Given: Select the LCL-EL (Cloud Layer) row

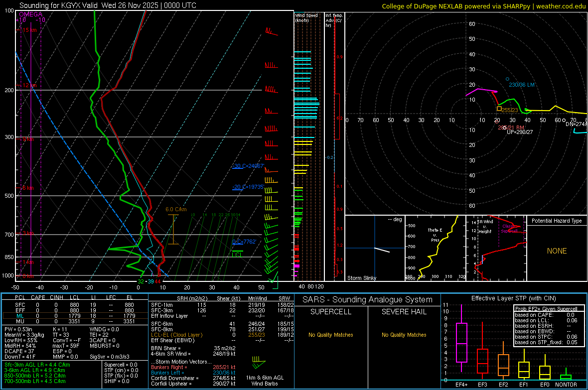Looking at the screenshot, I should pyautogui.click(x=222, y=335).
